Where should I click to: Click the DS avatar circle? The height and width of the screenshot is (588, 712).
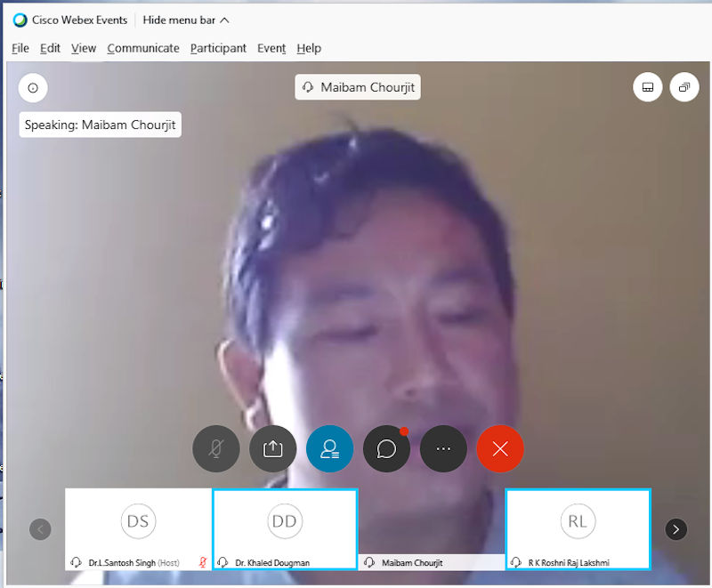click(138, 521)
